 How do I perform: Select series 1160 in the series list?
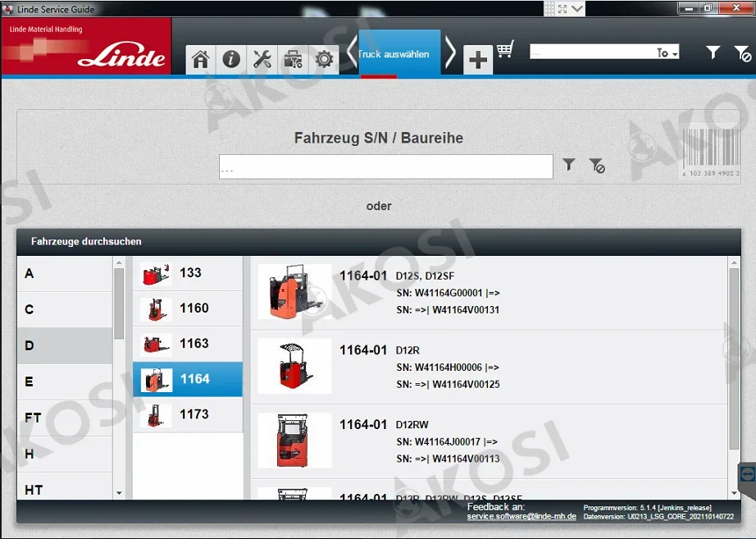point(188,308)
